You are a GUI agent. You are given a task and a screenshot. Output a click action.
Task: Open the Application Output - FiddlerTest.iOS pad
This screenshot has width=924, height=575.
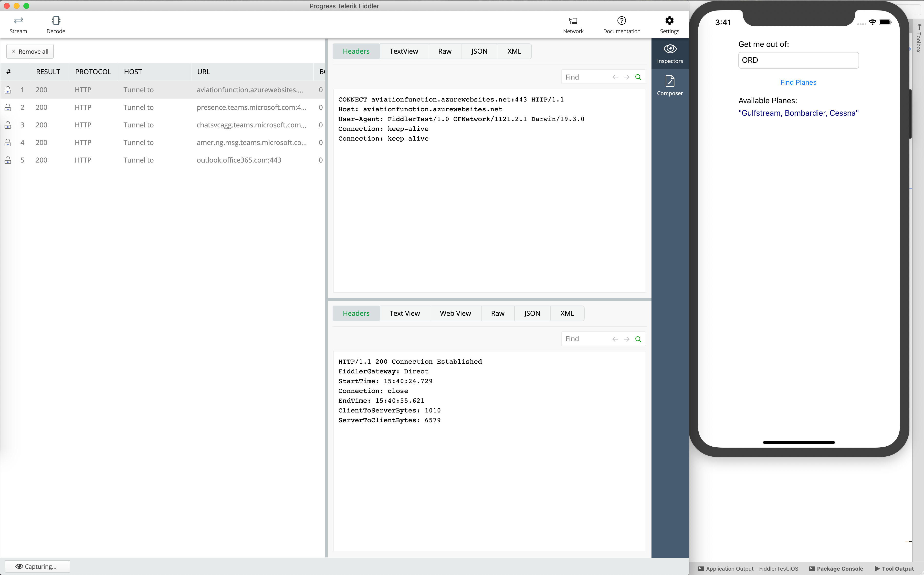click(748, 569)
